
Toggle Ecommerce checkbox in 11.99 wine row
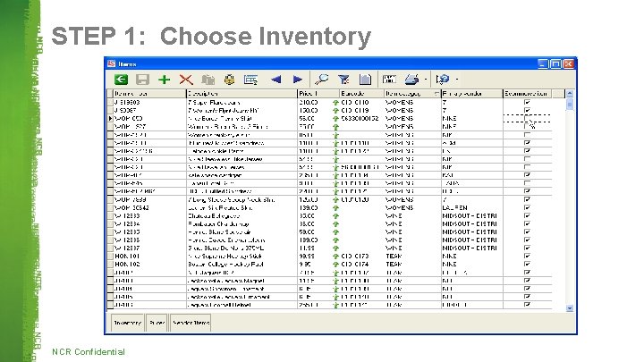(528, 248)
